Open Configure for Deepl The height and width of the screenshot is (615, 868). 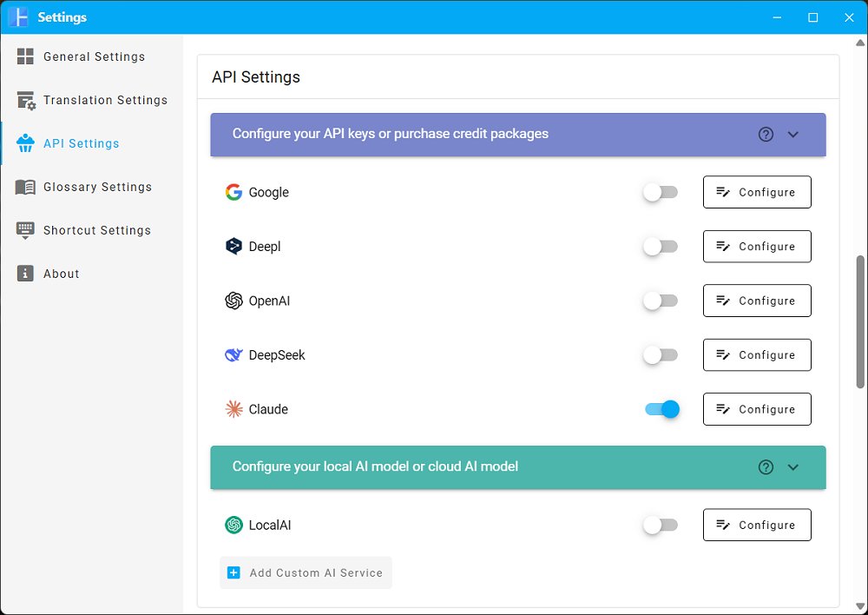coord(757,247)
